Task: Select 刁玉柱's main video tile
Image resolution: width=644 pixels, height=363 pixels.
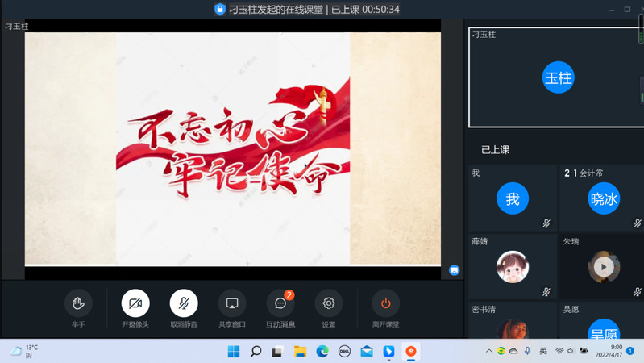Action: pyautogui.click(x=557, y=77)
